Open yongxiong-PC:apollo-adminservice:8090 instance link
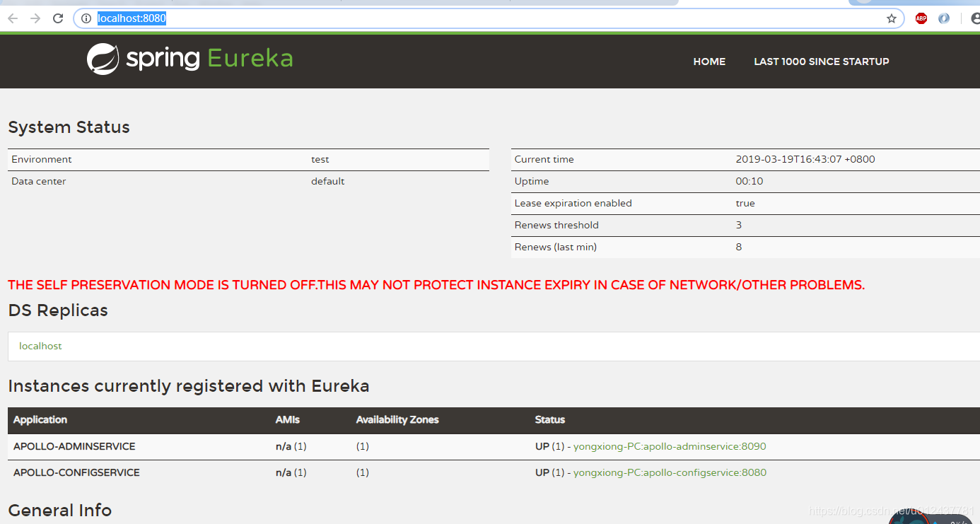This screenshot has width=980, height=524. pyautogui.click(x=670, y=446)
